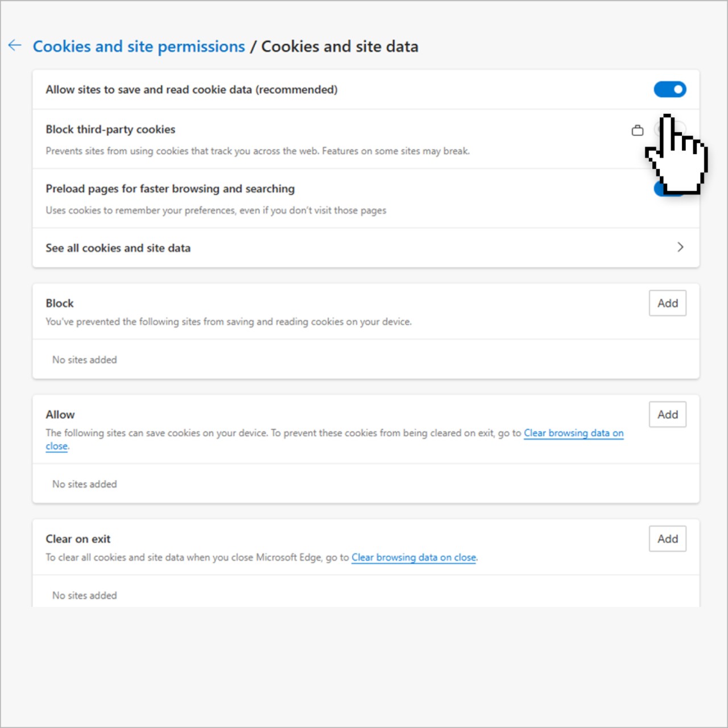Image resolution: width=728 pixels, height=728 pixels.
Task: Add a site to the Block list
Action: pyautogui.click(x=668, y=303)
